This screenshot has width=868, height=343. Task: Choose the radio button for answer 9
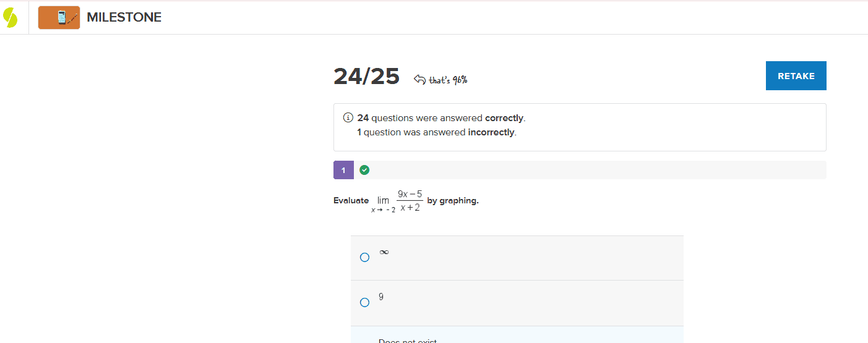364,302
